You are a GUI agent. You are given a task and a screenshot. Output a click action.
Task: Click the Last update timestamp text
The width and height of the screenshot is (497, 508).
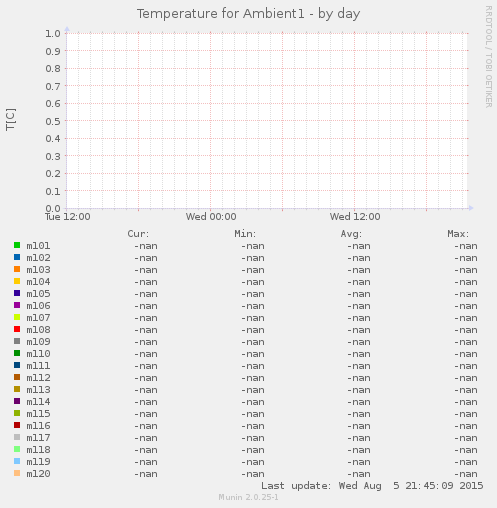point(372,486)
